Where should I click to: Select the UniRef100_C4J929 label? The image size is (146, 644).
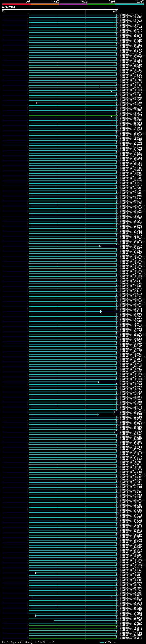tap(131, 75)
